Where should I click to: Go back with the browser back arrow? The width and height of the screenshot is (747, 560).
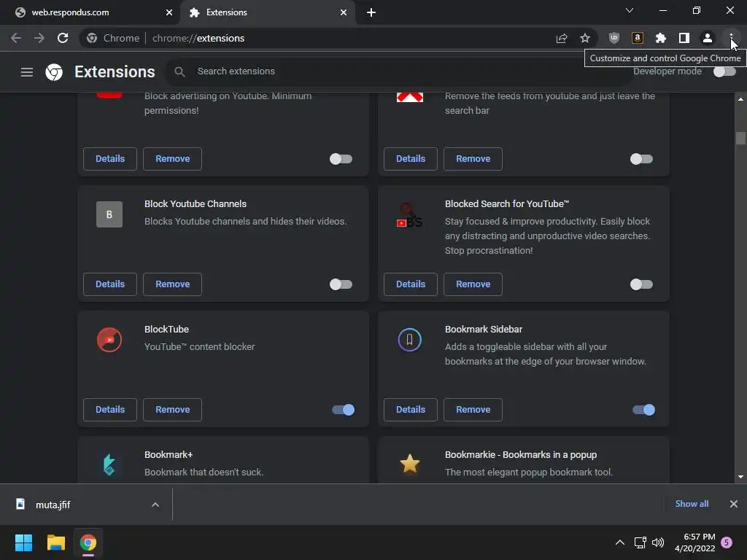pos(16,38)
